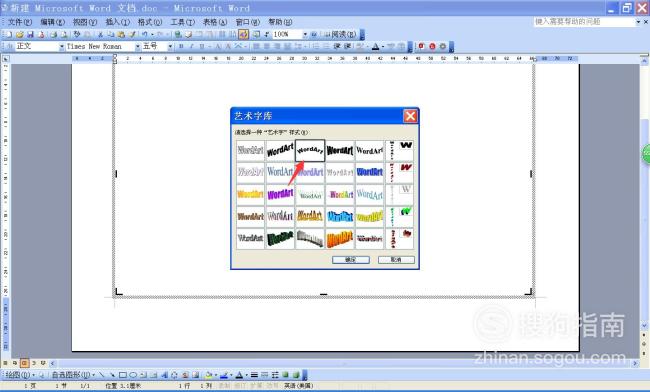The image size is (650, 392).
Task: Expand Font Color arrow in Formatting toolbar
Action: (x=383, y=46)
